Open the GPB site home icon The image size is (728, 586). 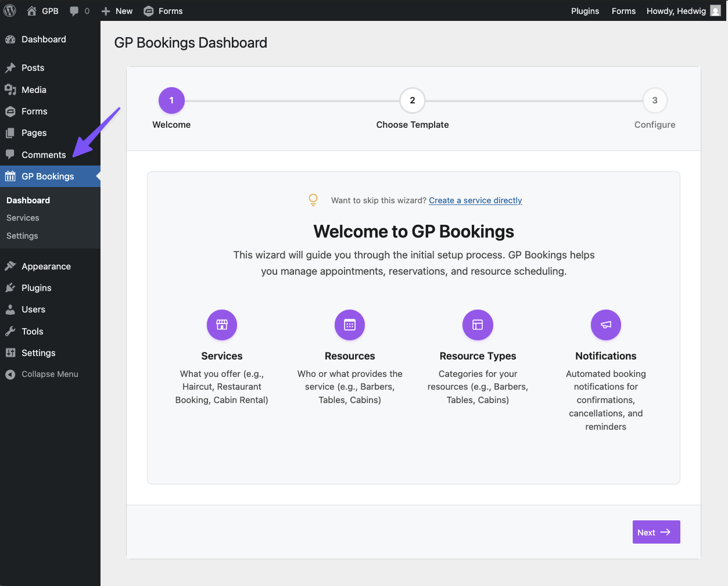click(32, 10)
